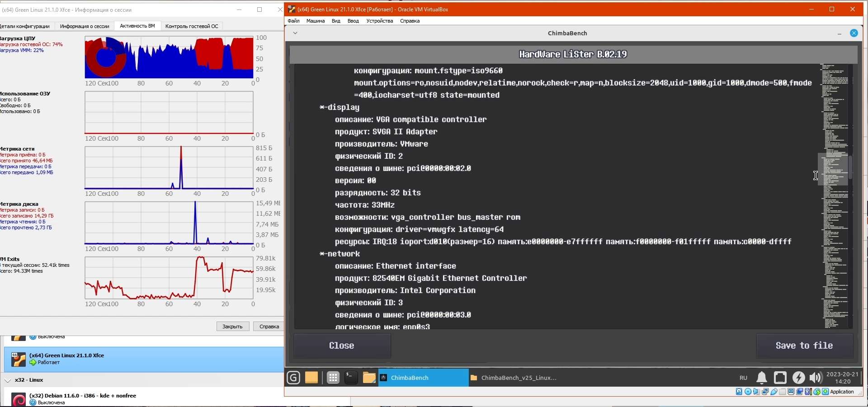Click the Close button in HardWare LiSter
This screenshot has width=868, height=407.
coord(342,345)
